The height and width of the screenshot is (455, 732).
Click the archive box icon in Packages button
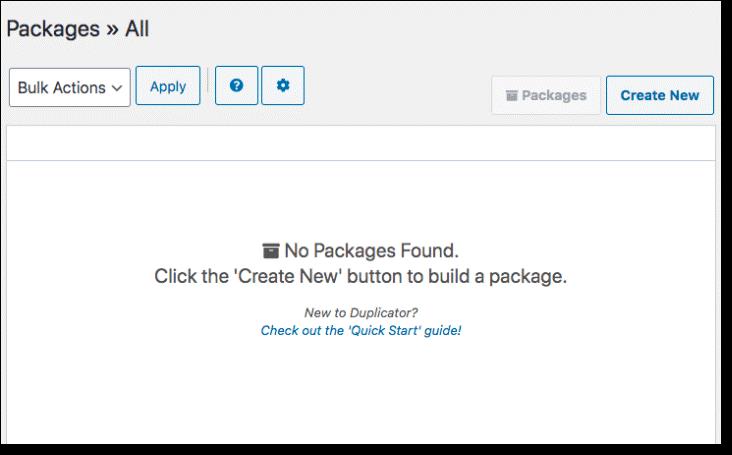pos(512,96)
